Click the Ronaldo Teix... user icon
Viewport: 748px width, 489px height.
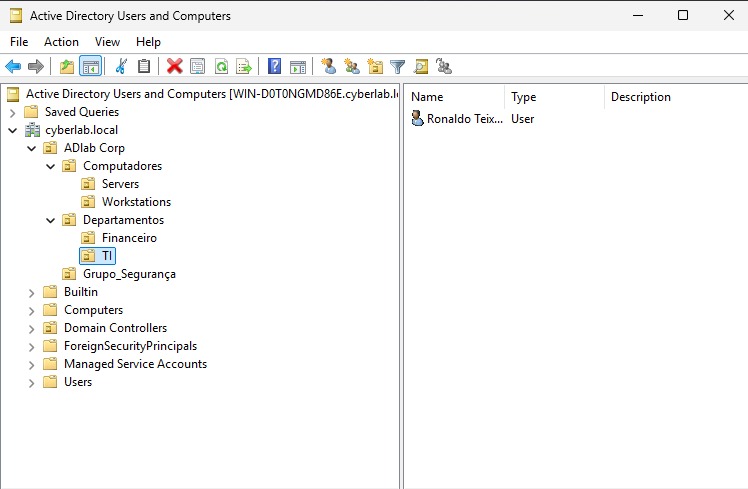417,118
